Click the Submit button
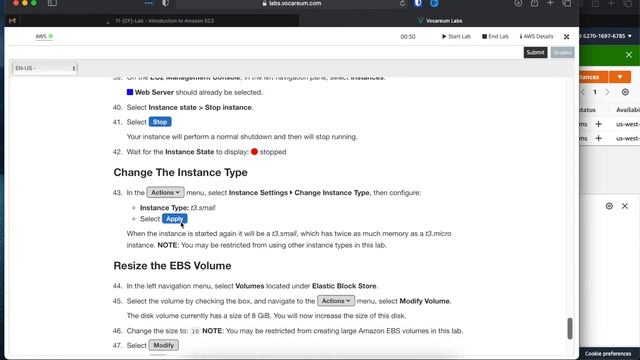 (x=535, y=52)
